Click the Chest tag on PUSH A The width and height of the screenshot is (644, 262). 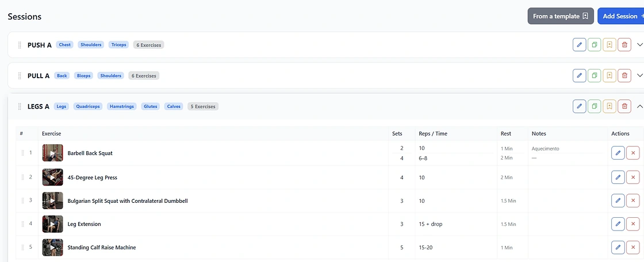pyautogui.click(x=65, y=45)
